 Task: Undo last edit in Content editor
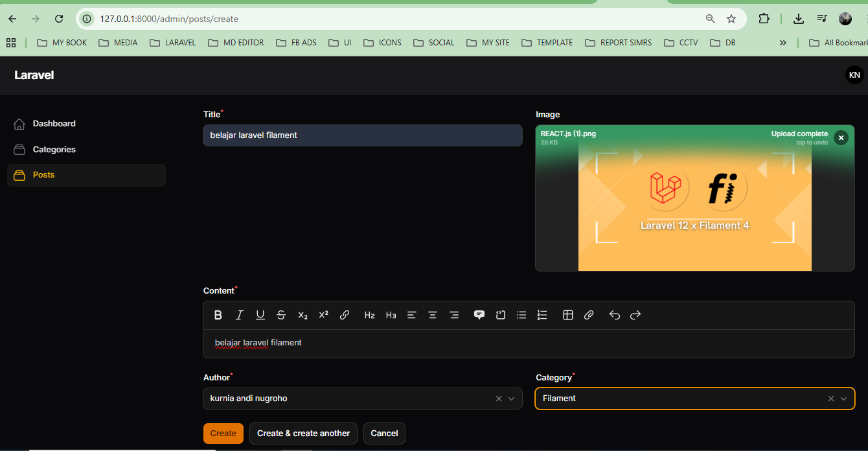(x=615, y=315)
